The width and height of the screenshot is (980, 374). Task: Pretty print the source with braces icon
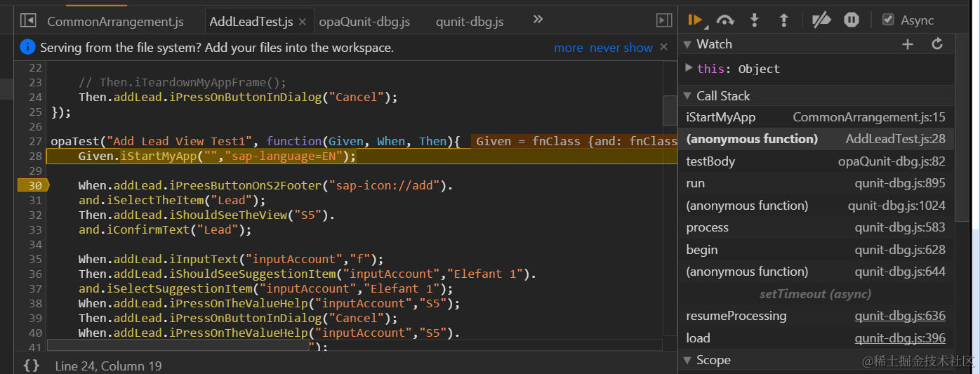point(31,366)
